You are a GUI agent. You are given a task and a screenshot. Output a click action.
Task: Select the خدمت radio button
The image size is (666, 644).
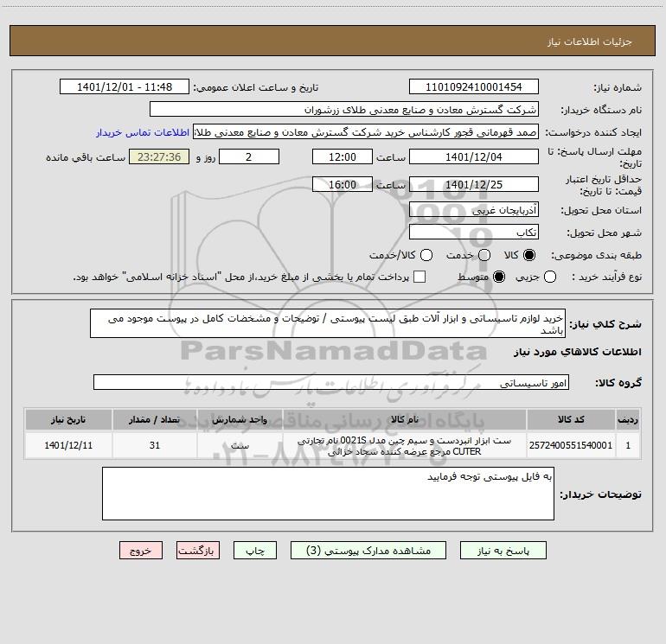click(x=484, y=255)
